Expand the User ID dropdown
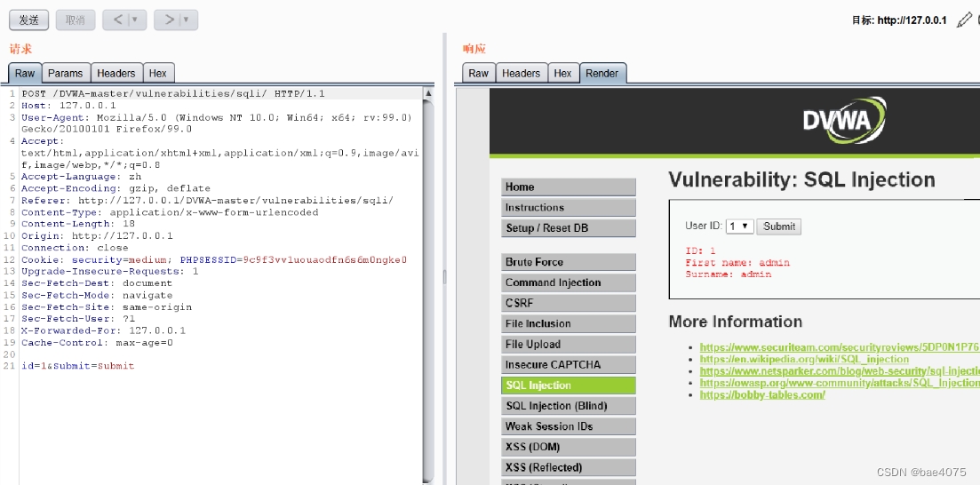Image resolution: width=980 pixels, height=485 pixels. [x=739, y=227]
